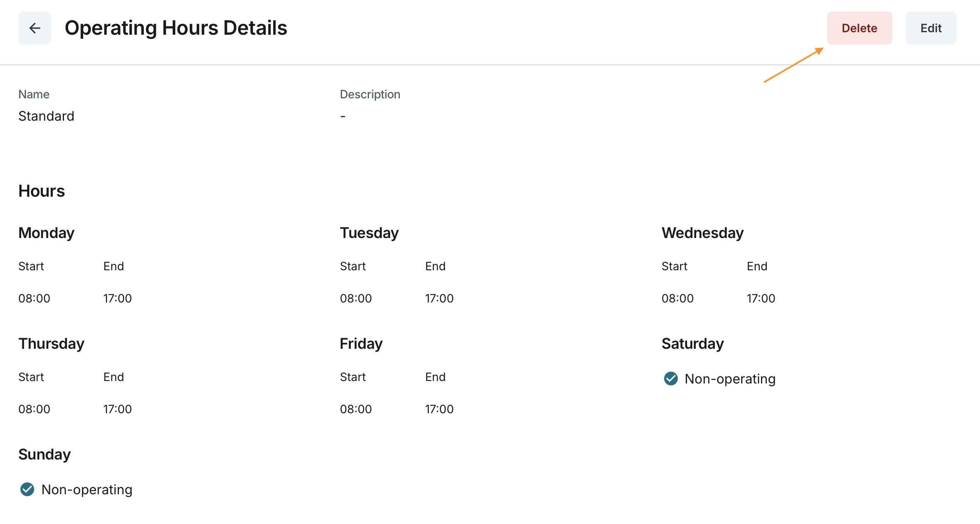Select the name value Standard
980x524 pixels.
(46, 116)
